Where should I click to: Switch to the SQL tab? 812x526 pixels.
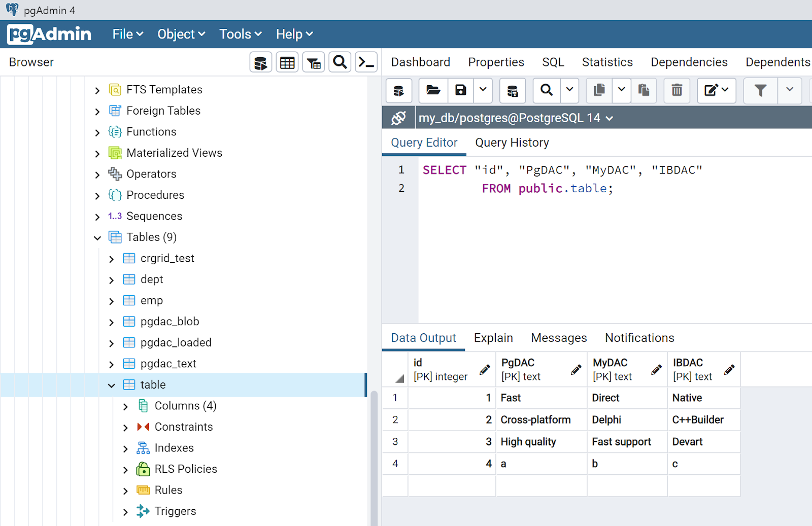pos(553,62)
